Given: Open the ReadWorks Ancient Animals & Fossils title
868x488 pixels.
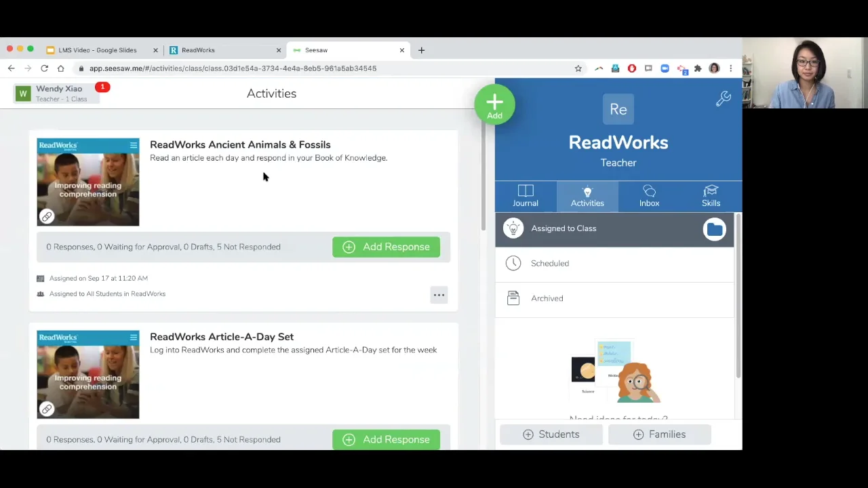Looking at the screenshot, I should pos(240,144).
